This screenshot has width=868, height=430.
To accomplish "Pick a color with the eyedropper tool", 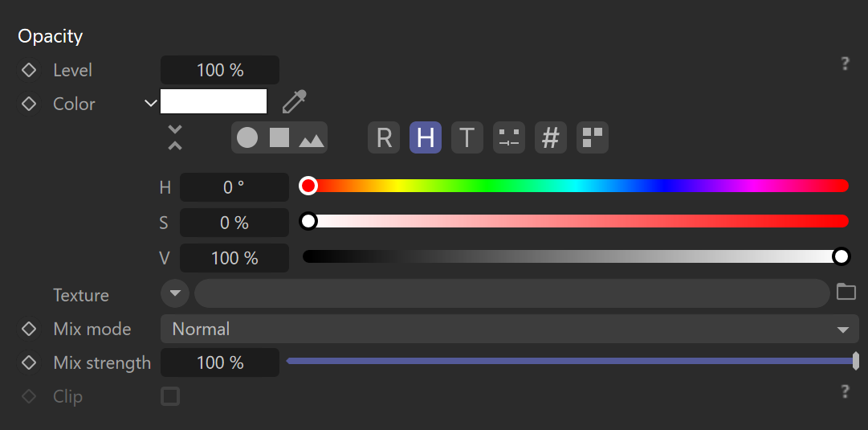I will click(x=294, y=102).
